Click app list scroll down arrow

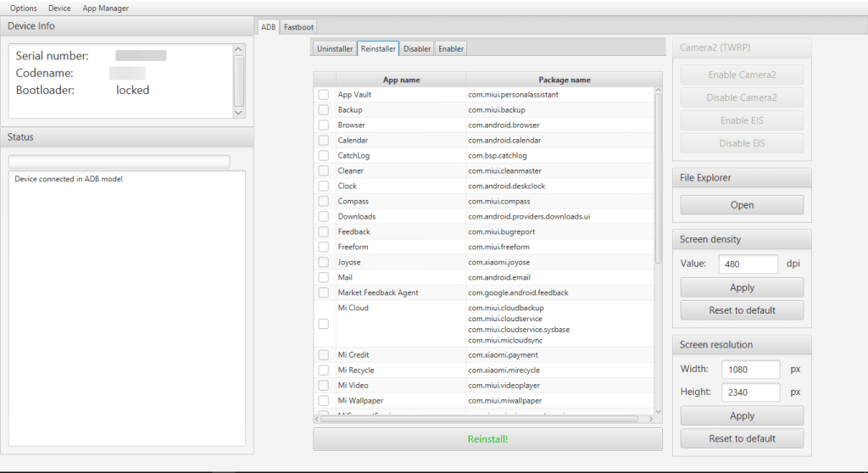click(658, 411)
